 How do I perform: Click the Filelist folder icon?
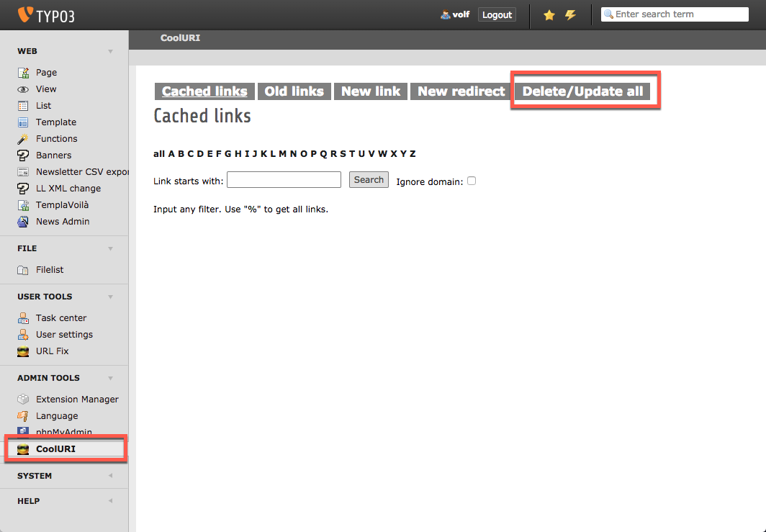[x=23, y=270]
